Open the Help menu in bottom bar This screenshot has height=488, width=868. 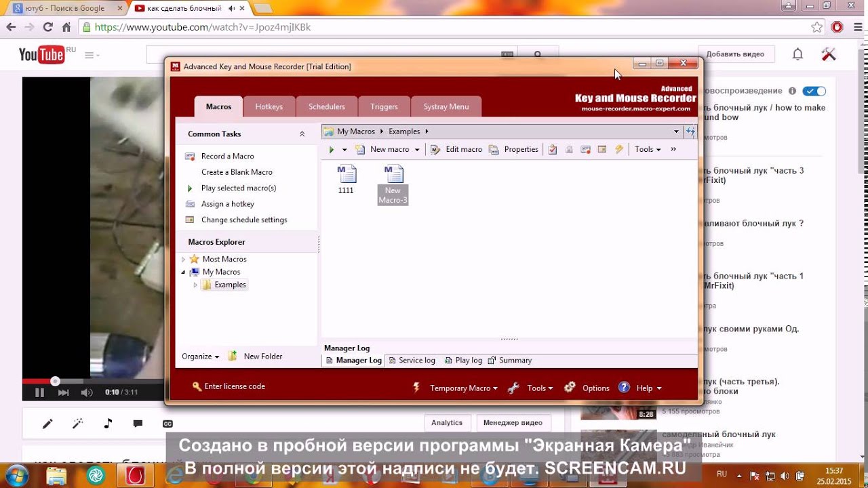(640, 388)
